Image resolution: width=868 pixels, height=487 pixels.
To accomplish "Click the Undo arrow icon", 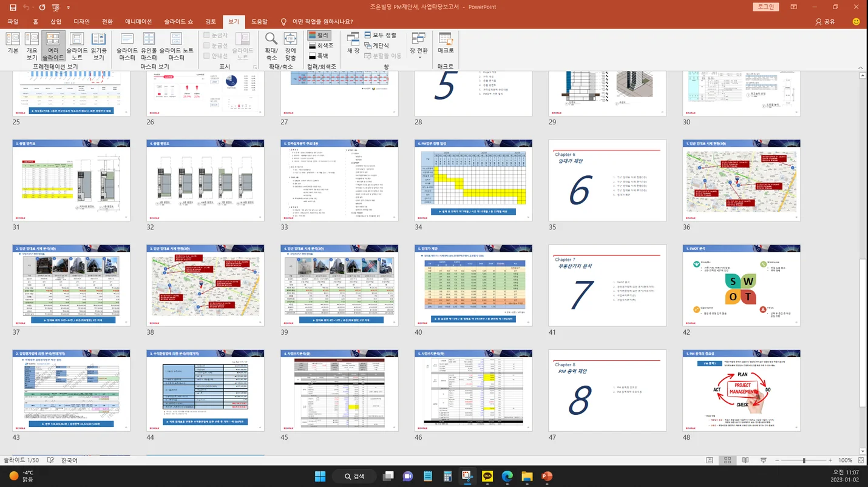I will pyautogui.click(x=27, y=7).
